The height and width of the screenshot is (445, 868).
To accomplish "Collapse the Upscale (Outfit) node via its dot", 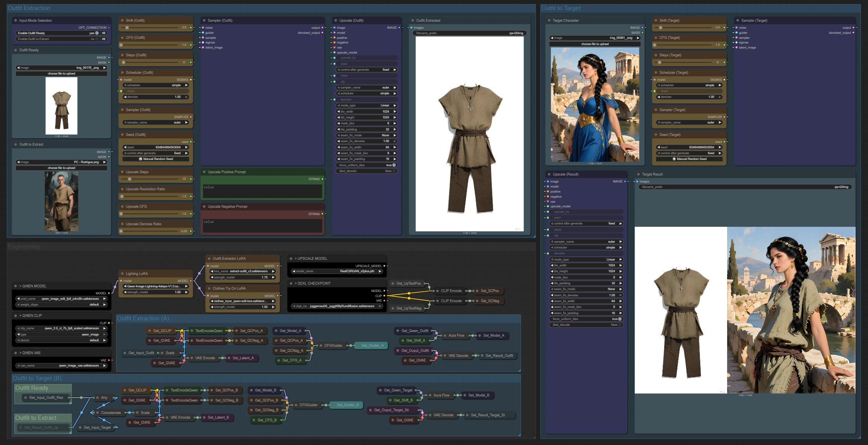I will point(335,21).
